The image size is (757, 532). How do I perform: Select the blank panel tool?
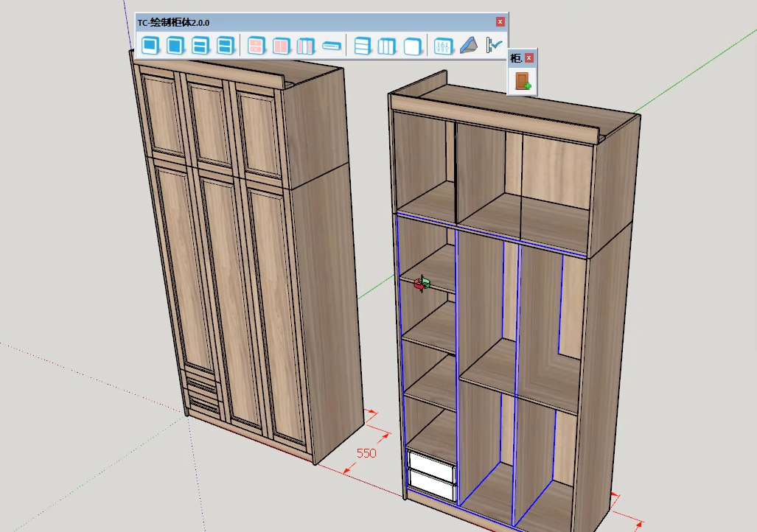[412, 45]
